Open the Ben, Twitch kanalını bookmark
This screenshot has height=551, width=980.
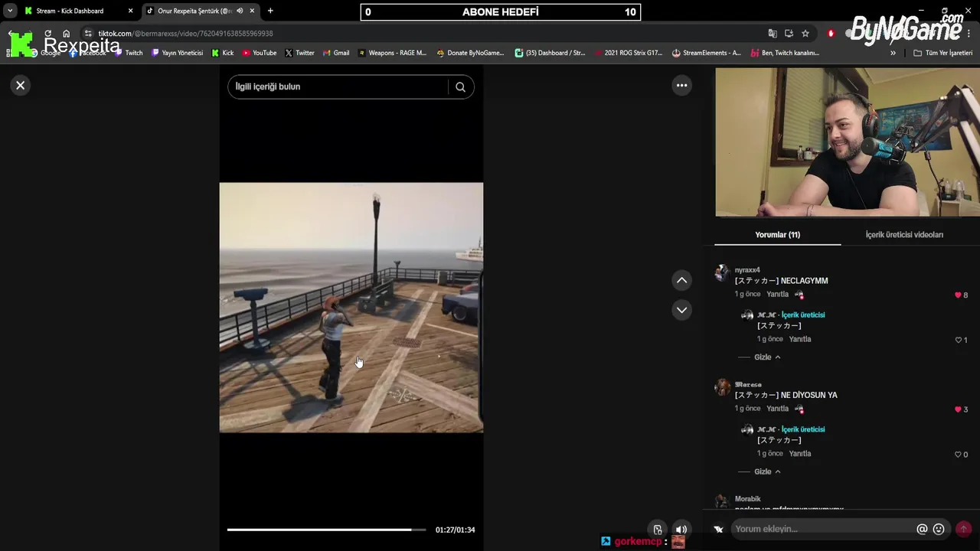[x=785, y=53]
